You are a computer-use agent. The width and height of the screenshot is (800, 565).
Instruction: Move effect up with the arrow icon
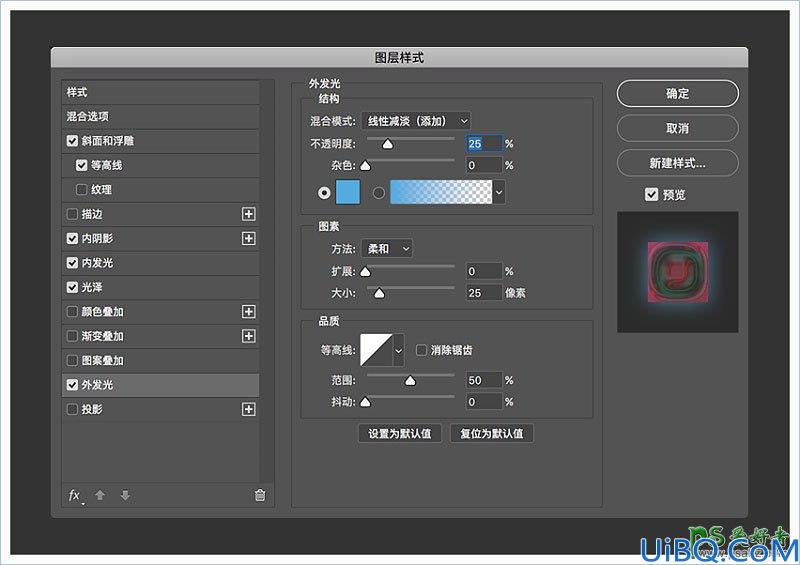point(100,495)
